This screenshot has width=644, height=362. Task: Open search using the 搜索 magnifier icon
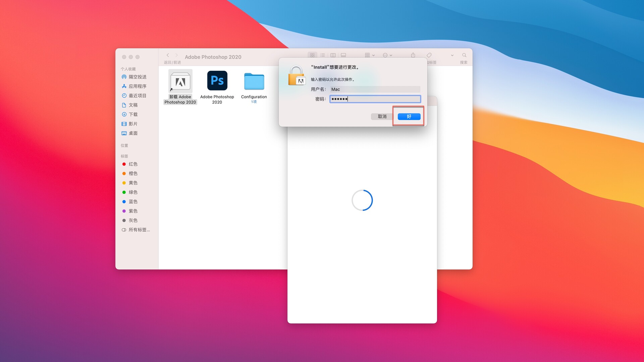point(465,55)
